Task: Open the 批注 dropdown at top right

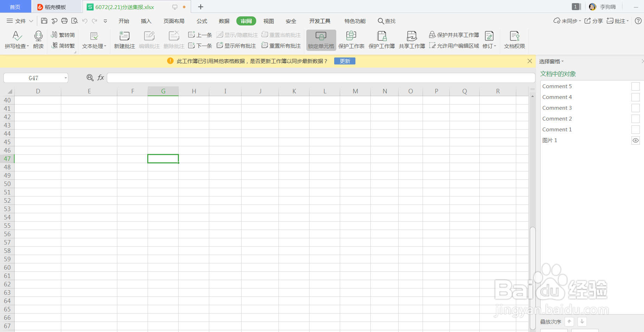Action: pos(618,21)
